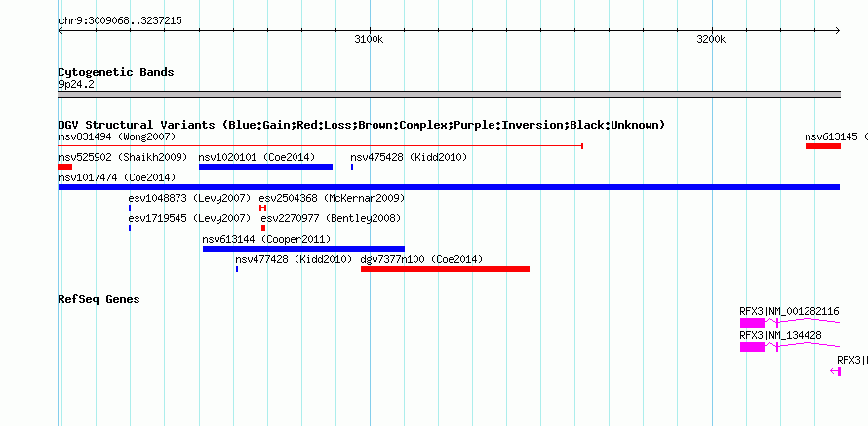This screenshot has height=426, width=868.
Task: Select the gray 9p24.2 cytogenetic band bar
Action: pos(449,95)
